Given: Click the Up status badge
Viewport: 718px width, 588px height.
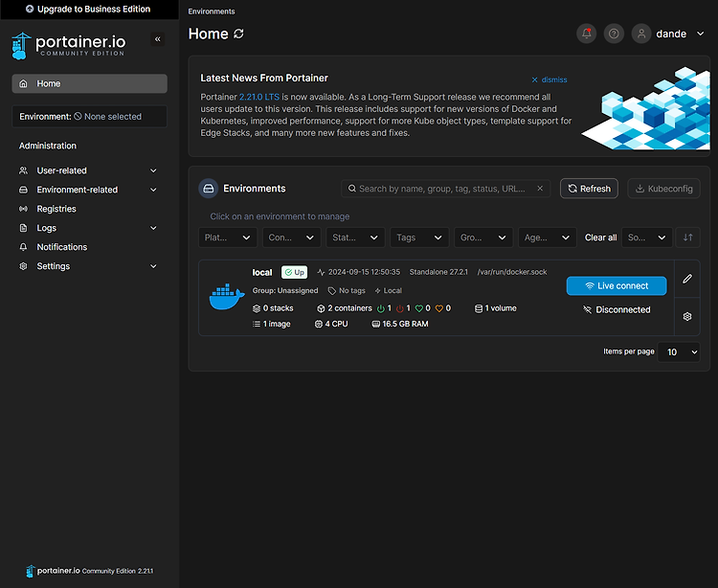Looking at the screenshot, I should point(295,272).
